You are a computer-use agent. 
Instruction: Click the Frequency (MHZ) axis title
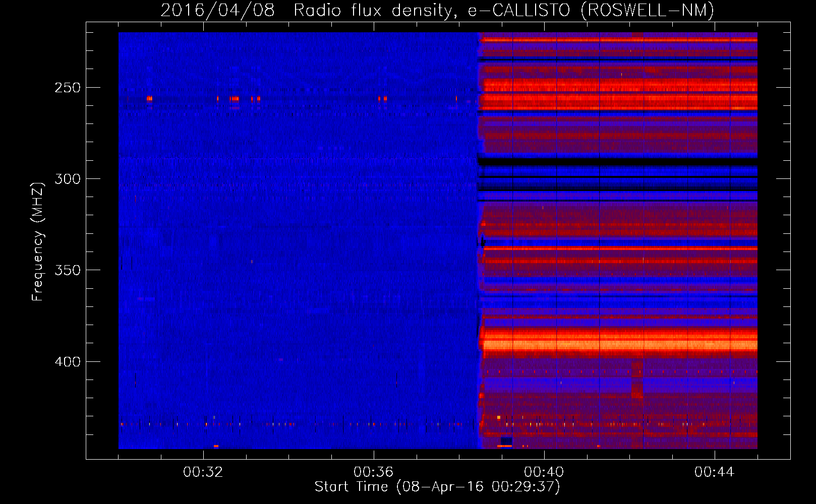pos(38,241)
